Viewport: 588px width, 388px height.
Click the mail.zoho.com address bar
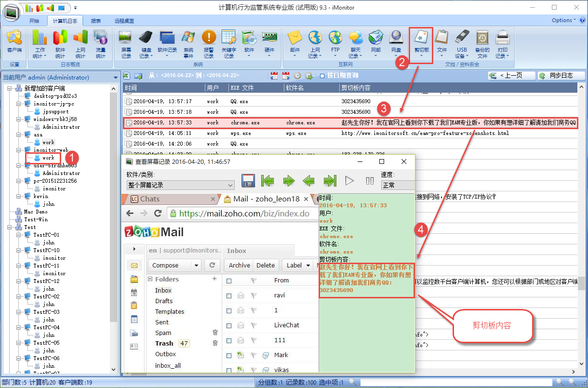point(242,214)
